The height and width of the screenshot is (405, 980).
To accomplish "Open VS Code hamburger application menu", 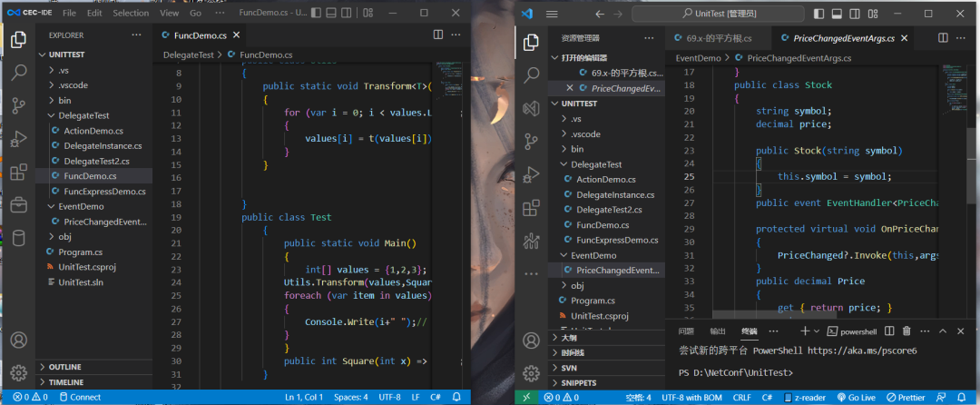I will [552, 14].
